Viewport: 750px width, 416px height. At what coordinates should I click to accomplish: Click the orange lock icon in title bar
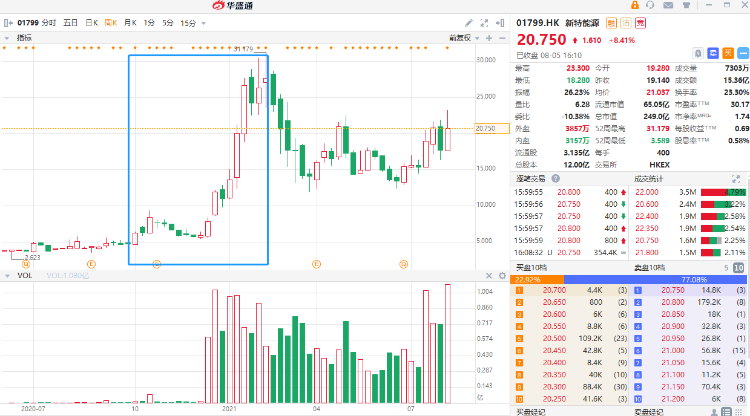click(x=635, y=5)
